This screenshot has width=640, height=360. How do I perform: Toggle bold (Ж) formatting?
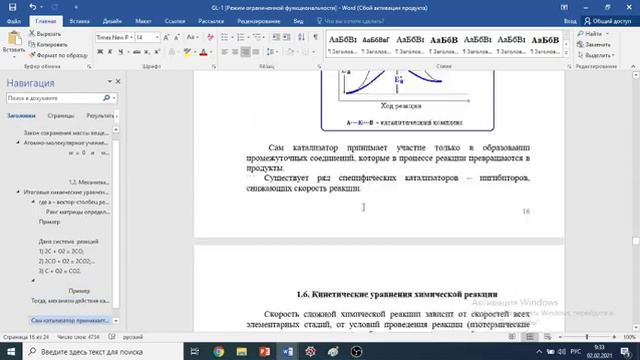point(100,52)
